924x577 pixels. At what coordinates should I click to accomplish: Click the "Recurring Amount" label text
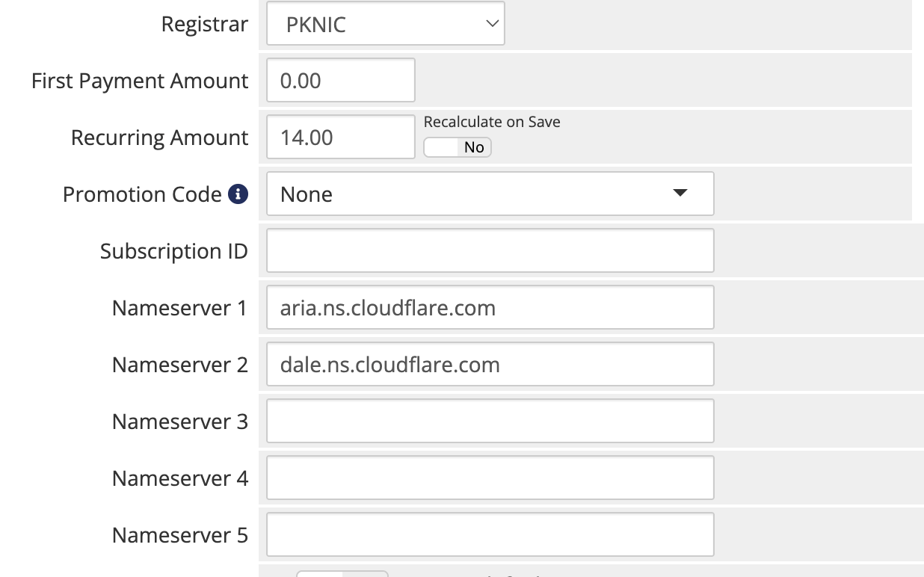coord(159,138)
